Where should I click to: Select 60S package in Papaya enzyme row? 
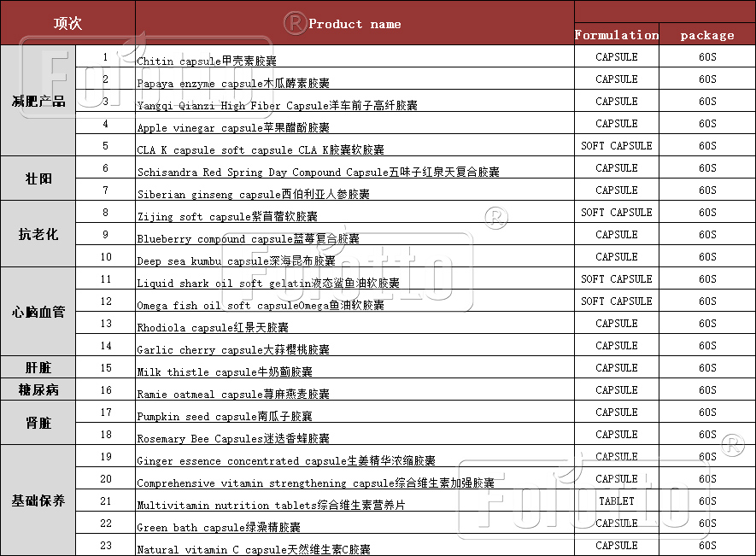pos(707,79)
